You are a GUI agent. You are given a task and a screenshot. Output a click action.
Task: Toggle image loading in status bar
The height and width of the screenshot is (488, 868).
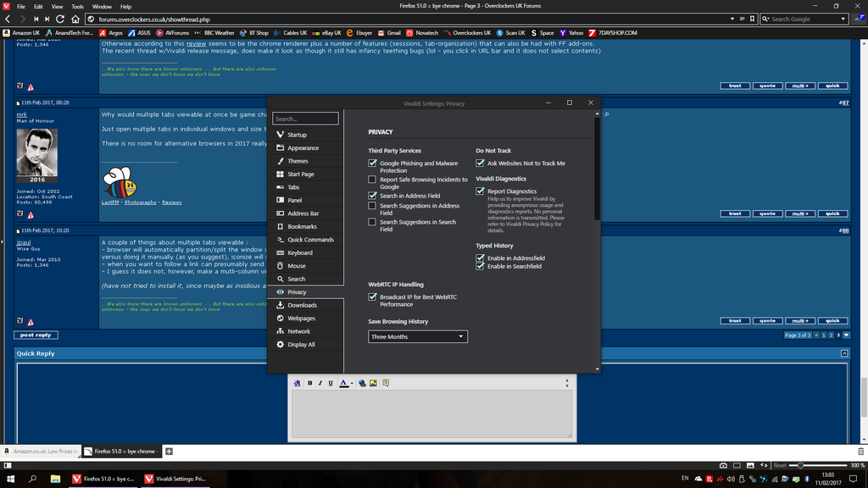(x=750, y=465)
